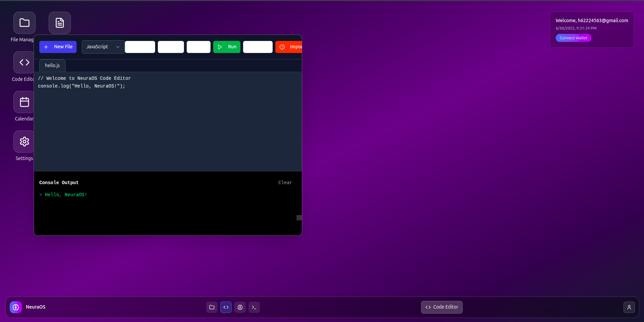Click the 'Welcome, h62224563@gmail.com' text
Screen dimensions: 644x322
coord(592,20)
